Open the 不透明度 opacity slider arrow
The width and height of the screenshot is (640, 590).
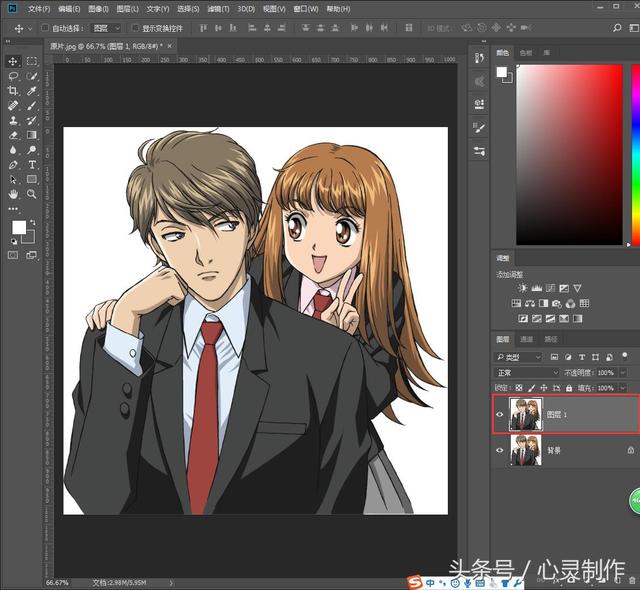(x=623, y=373)
